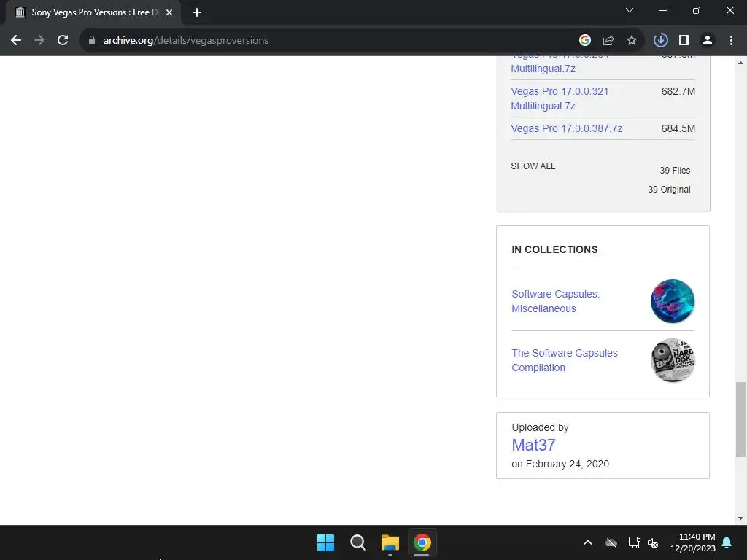Open the Chrome profile menu
This screenshot has height=560, width=747.
point(708,41)
